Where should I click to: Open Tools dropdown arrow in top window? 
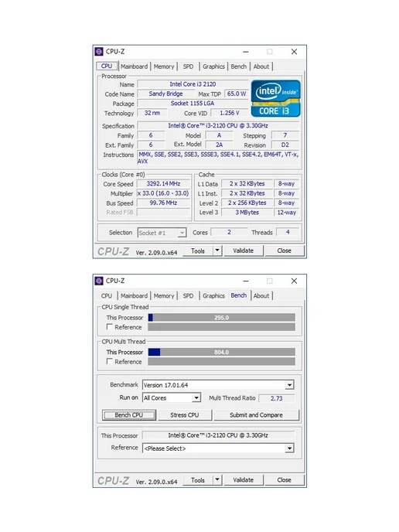click(x=217, y=251)
